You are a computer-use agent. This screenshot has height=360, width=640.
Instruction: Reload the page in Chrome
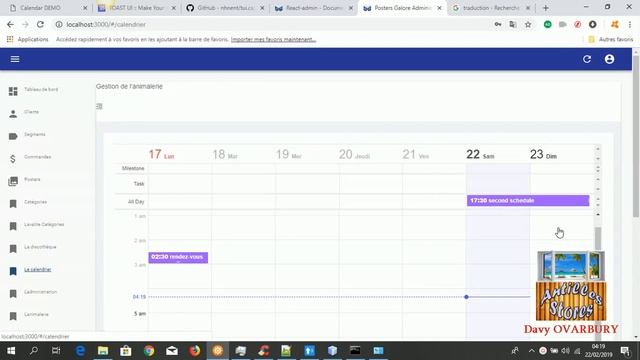pos(40,24)
